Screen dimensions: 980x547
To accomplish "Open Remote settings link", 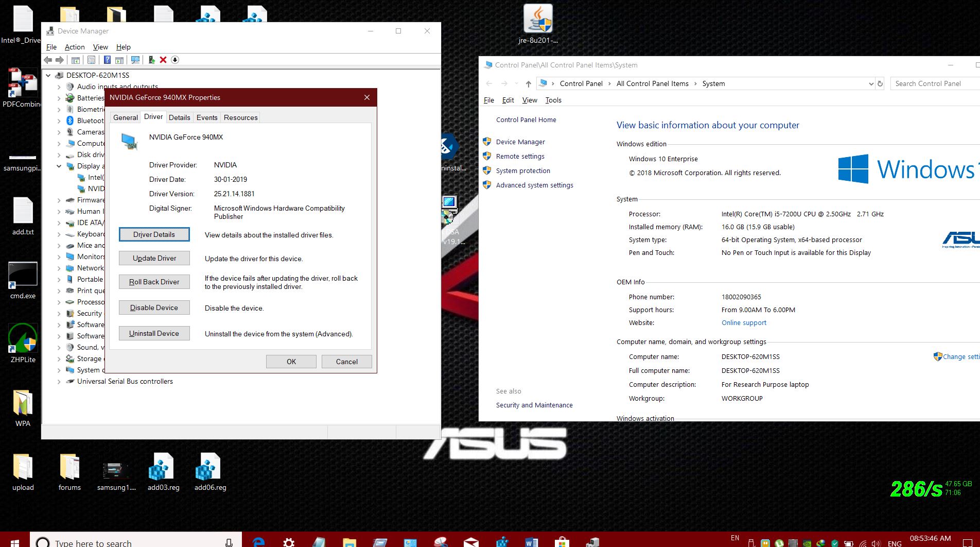I will (520, 156).
